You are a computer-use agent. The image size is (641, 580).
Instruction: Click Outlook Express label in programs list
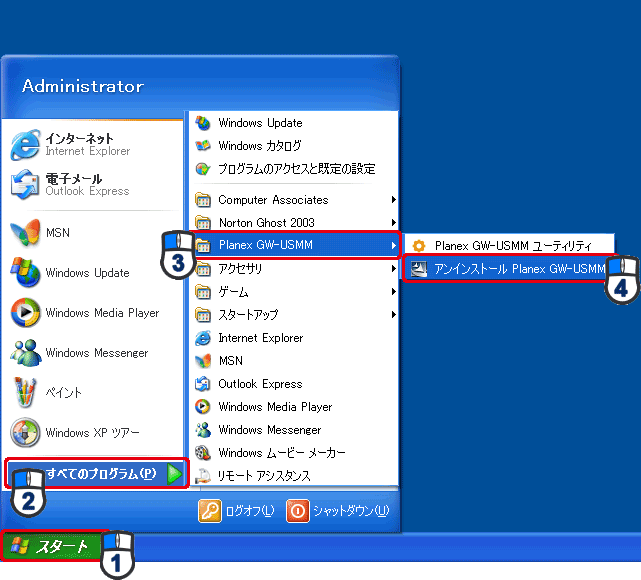tap(260, 384)
